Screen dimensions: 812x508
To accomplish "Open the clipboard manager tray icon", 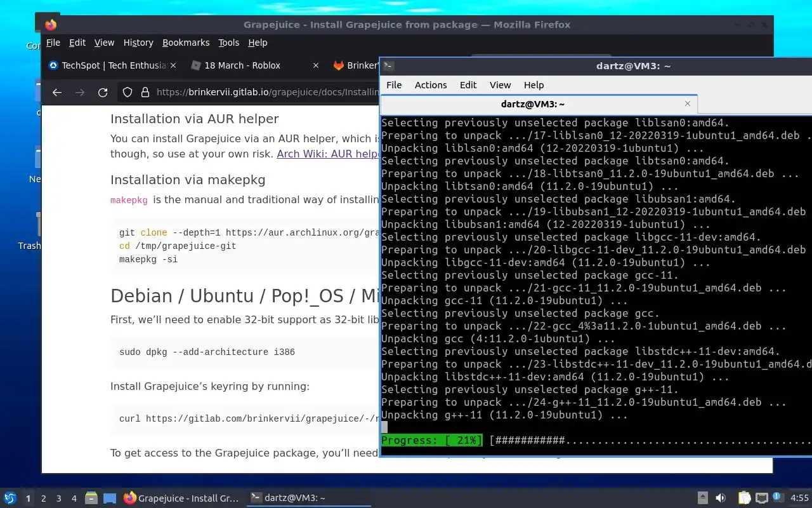I will click(744, 498).
